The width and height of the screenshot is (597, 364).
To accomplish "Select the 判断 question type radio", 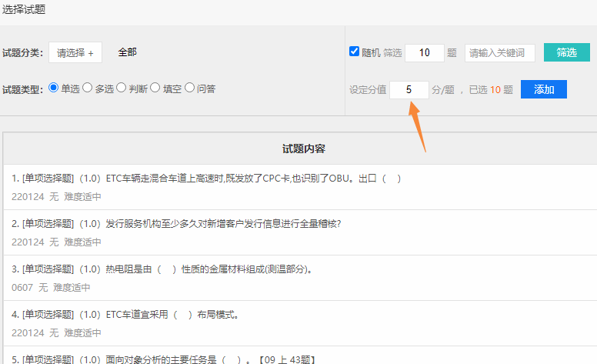I will (121, 88).
